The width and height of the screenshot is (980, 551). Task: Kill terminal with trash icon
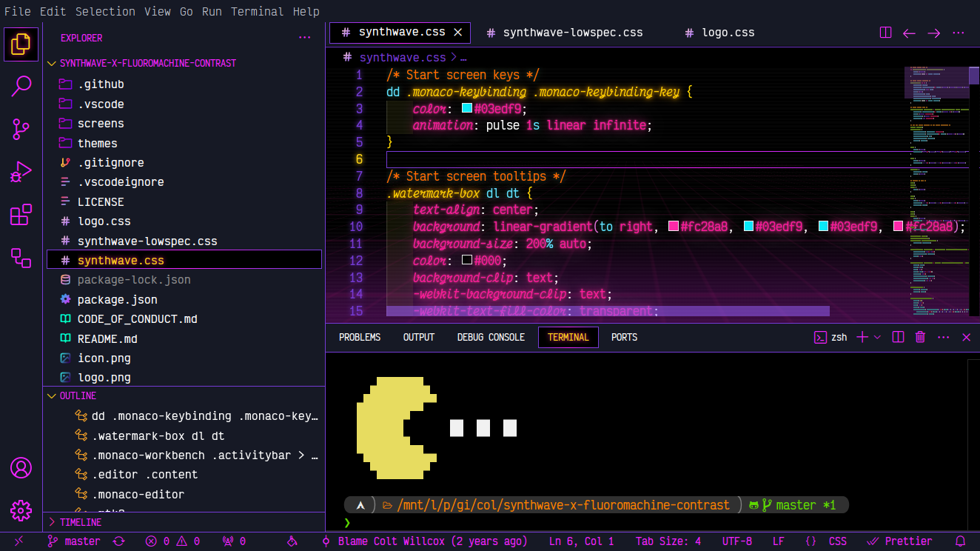pyautogui.click(x=920, y=337)
